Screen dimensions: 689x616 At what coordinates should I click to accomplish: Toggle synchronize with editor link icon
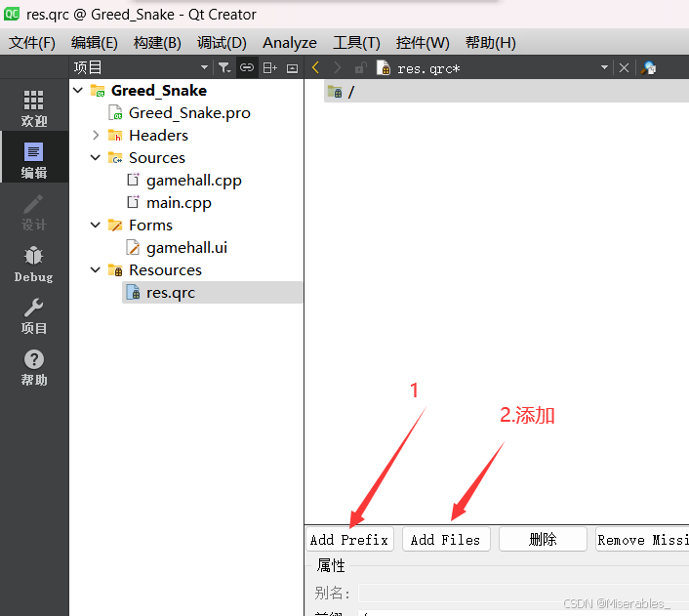247,67
